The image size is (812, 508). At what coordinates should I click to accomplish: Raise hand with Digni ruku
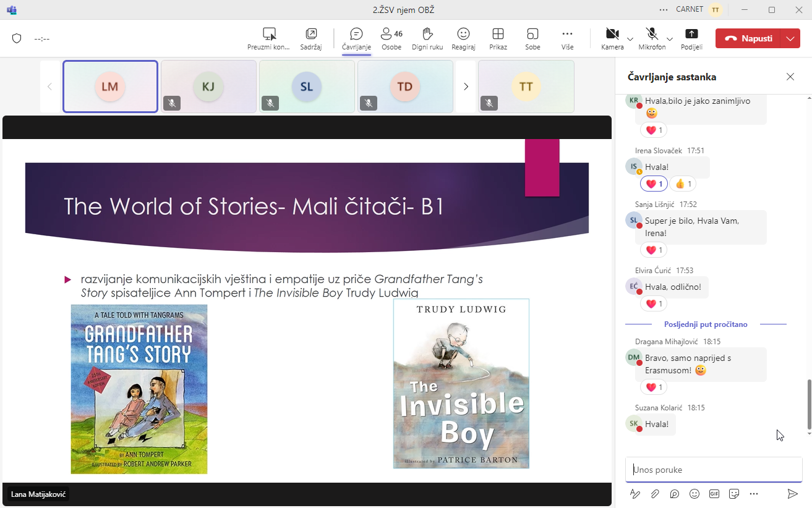(x=427, y=38)
